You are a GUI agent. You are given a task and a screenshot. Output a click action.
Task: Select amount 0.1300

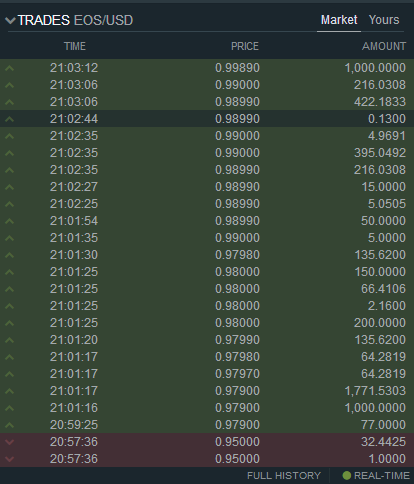pos(387,119)
